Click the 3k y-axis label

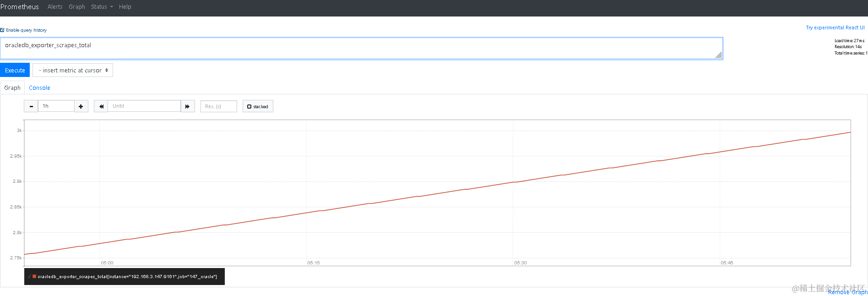click(x=19, y=131)
